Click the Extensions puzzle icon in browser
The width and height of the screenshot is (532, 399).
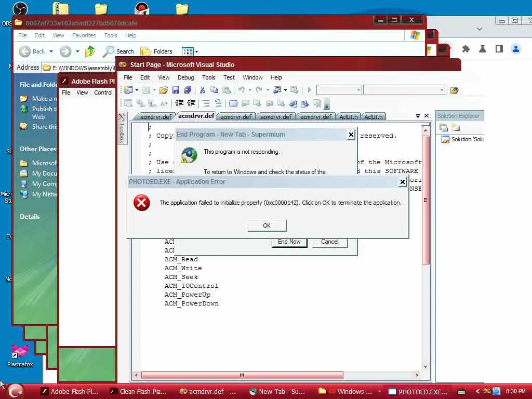pos(466,49)
